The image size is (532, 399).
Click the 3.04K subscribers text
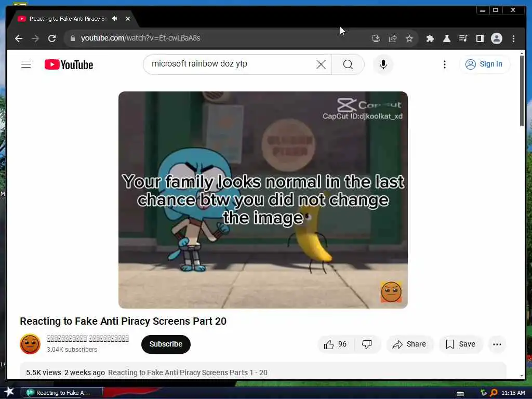point(72,350)
